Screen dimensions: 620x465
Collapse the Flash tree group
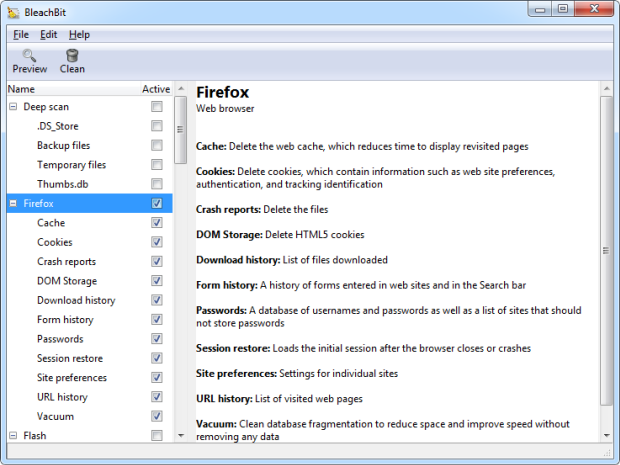click(x=13, y=435)
